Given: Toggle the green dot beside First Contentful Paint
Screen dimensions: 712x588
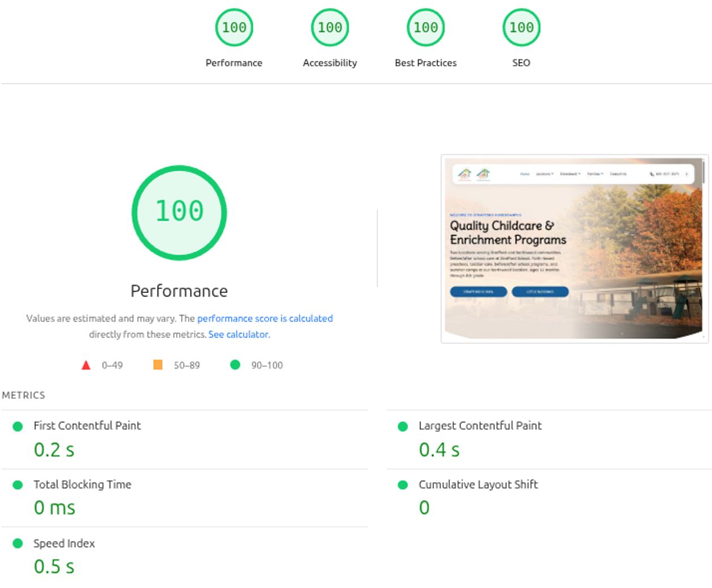Looking at the screenshot, I should pyautogui.click(x=18, y=425).
